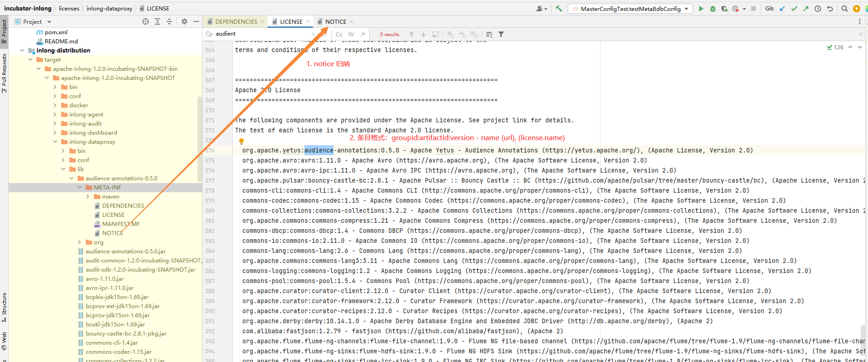Build project with the hammer icon
The height and width of the screenshot is (362, 868).
(559, 9)
